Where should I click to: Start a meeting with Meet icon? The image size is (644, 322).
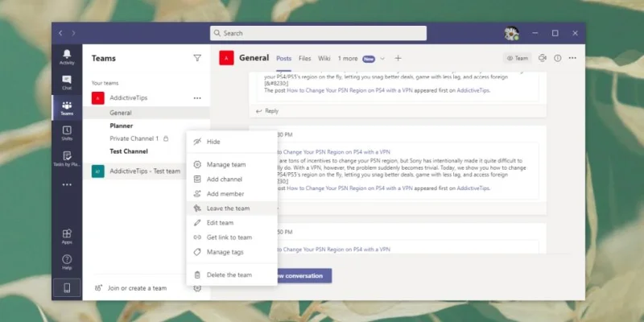coord(543,58)
